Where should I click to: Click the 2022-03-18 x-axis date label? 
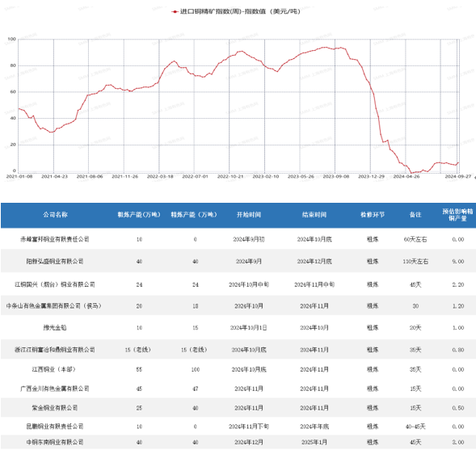pyautogui.click(x=160, y=176)
